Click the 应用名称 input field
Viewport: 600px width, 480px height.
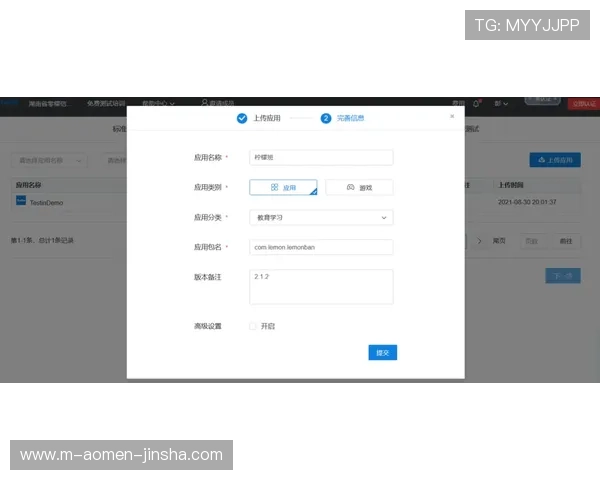pos(321,157)
